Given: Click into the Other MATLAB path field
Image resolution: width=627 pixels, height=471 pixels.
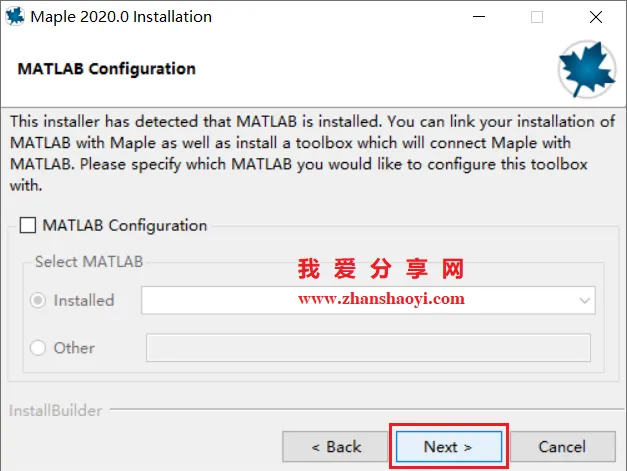Looking at the screenshot, I should coord(368,348).
